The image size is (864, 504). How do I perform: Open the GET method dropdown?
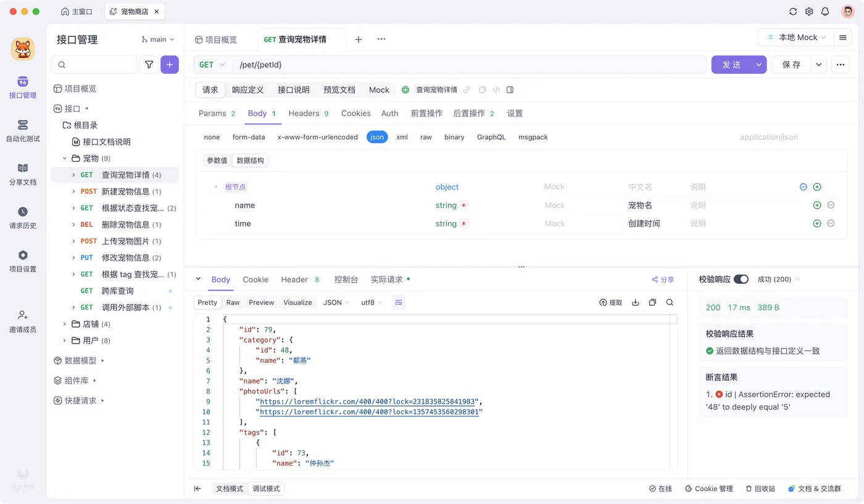[212, 64]
